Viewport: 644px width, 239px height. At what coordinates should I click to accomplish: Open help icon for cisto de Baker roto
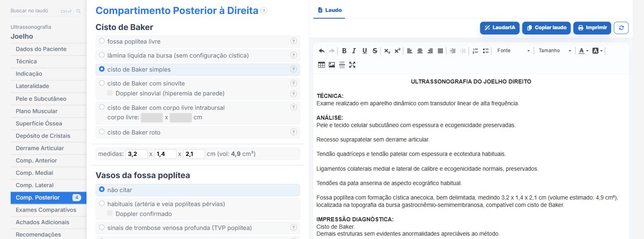tap(294, 132)
